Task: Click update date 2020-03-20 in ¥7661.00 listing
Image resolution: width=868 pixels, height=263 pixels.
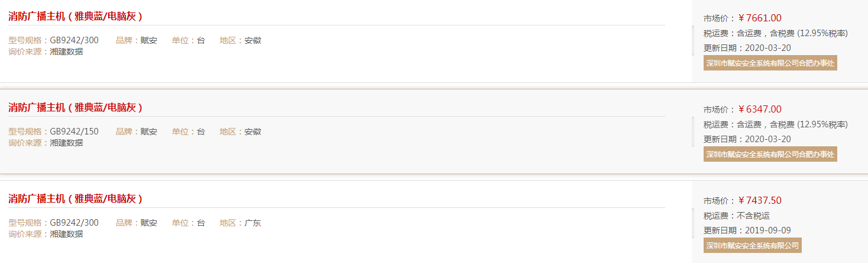Action: [768, 47]
